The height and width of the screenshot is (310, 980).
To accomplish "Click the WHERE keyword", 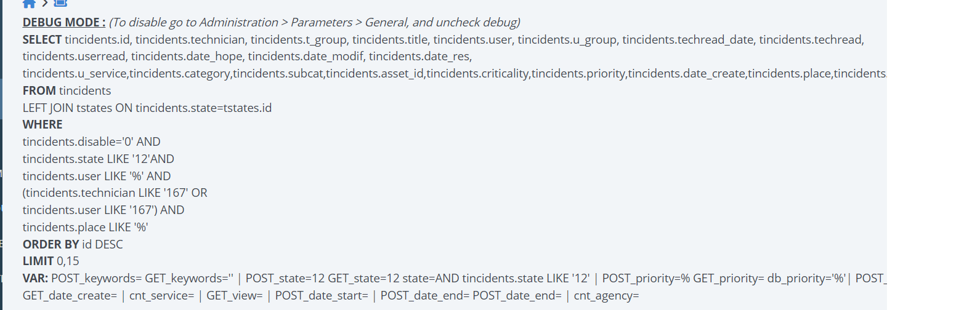I will tap(43, 124).
